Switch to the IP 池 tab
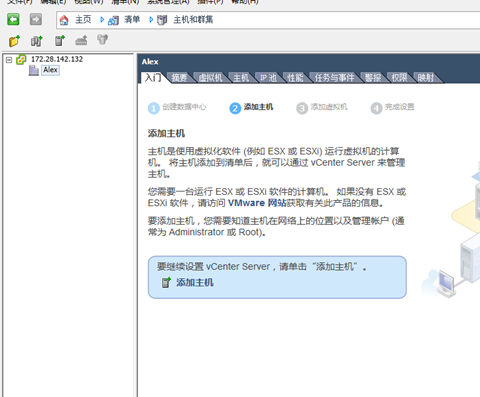Screen dimensions: 480x397 click(268, 78)
